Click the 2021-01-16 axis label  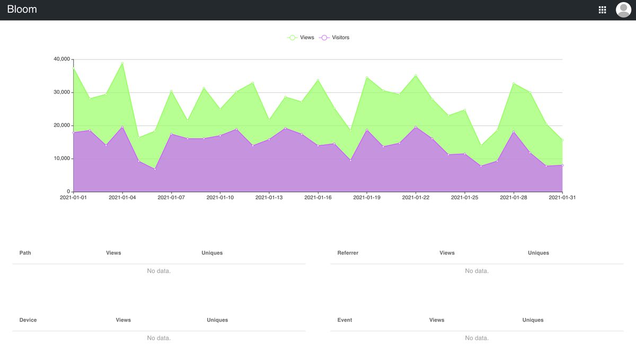[318, 197]
